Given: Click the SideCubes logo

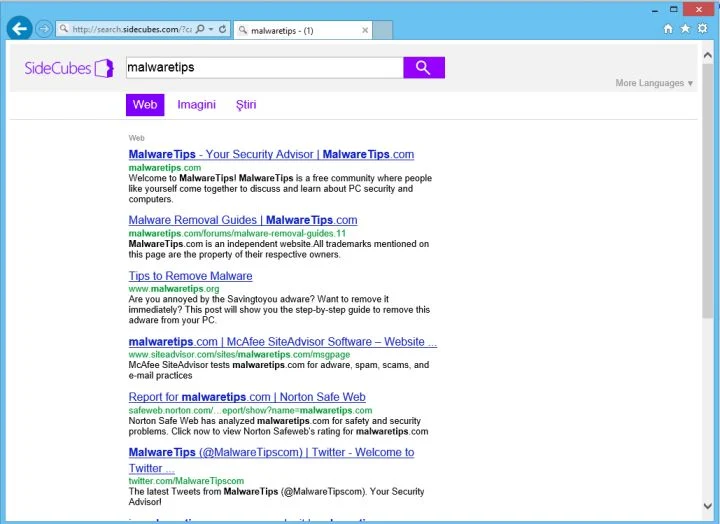Looking at the screenshot, I should [69, 68].
